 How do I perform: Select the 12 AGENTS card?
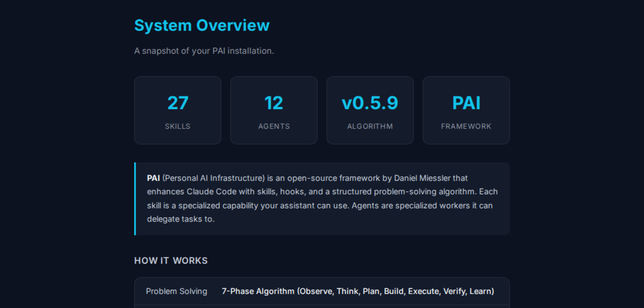(x=274, y=110)
